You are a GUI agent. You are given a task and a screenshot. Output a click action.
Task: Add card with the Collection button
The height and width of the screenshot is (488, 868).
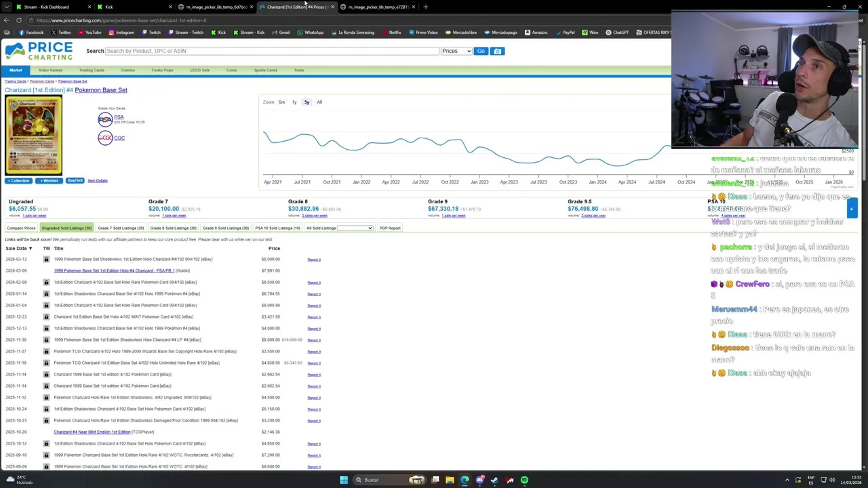(18, 181)
